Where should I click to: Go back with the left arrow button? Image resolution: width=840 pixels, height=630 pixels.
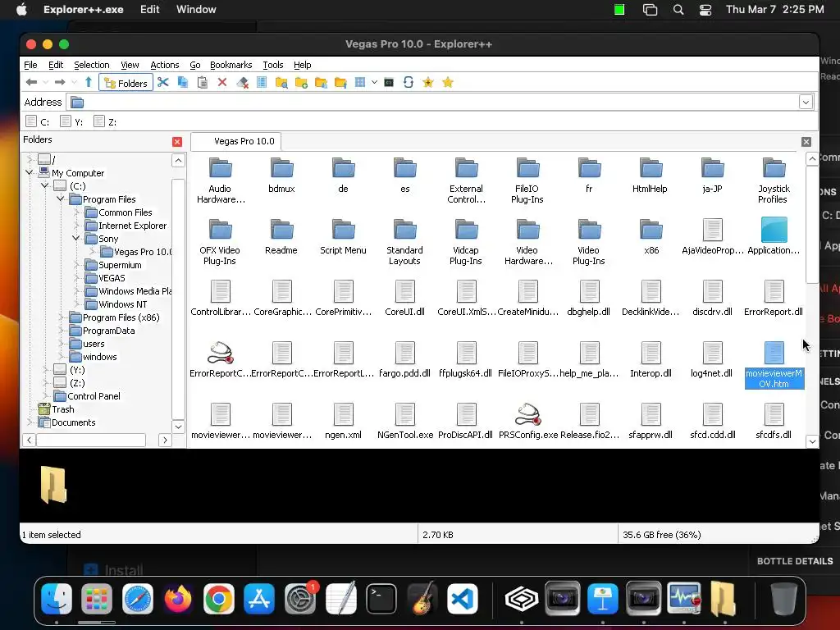(x=32, y=83)
